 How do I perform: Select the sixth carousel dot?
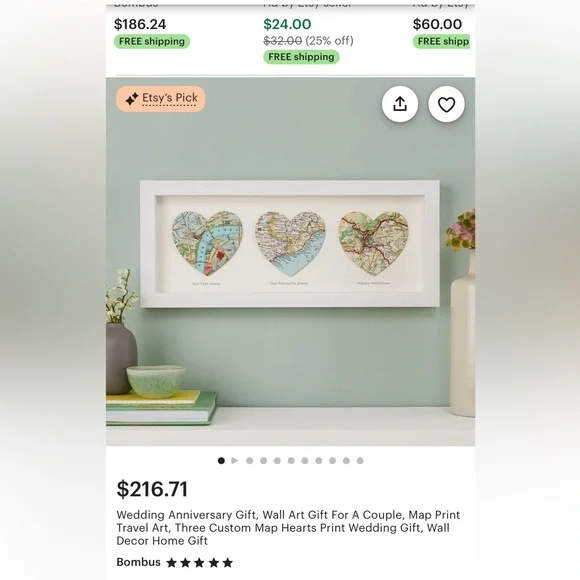(x=305, y=461)
